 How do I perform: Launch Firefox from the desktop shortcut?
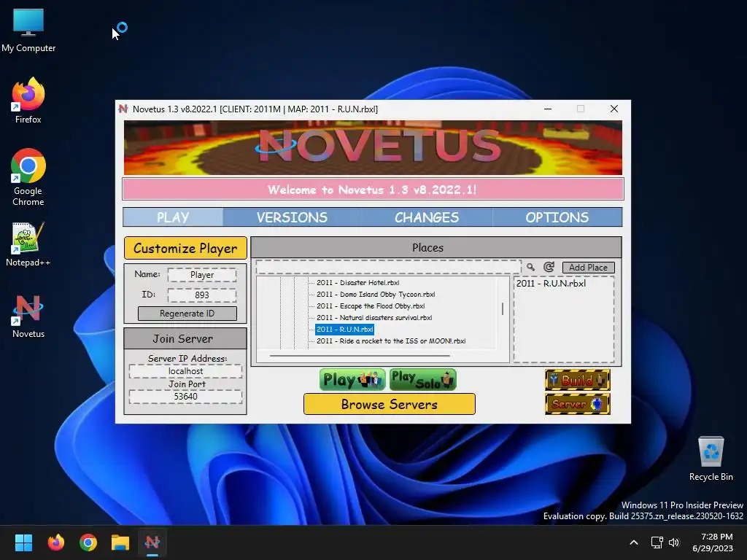[28, 101]
